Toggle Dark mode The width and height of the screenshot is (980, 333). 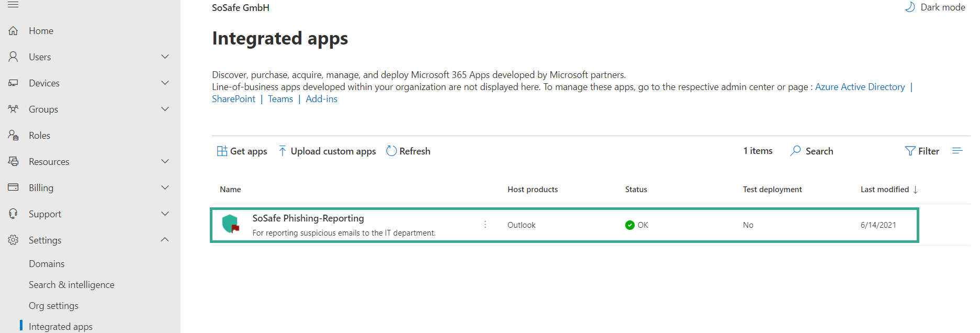click(x=935, y=7)
